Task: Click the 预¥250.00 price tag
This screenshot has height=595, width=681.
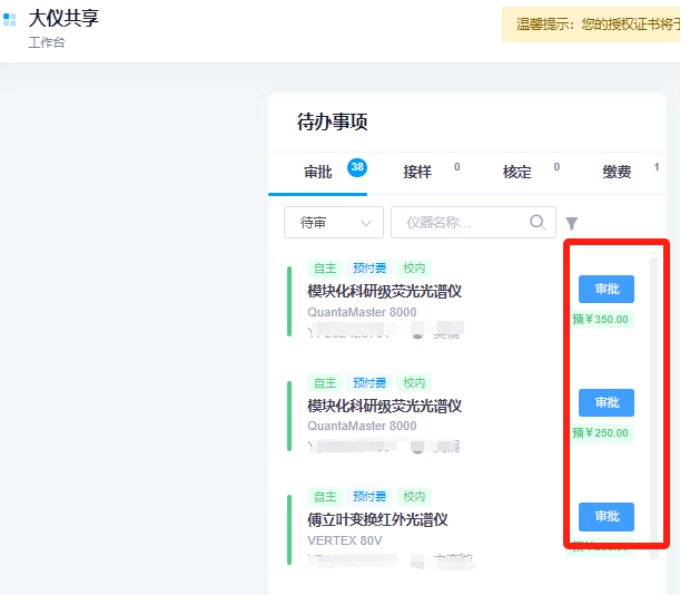Action: (x=601, y=433)
